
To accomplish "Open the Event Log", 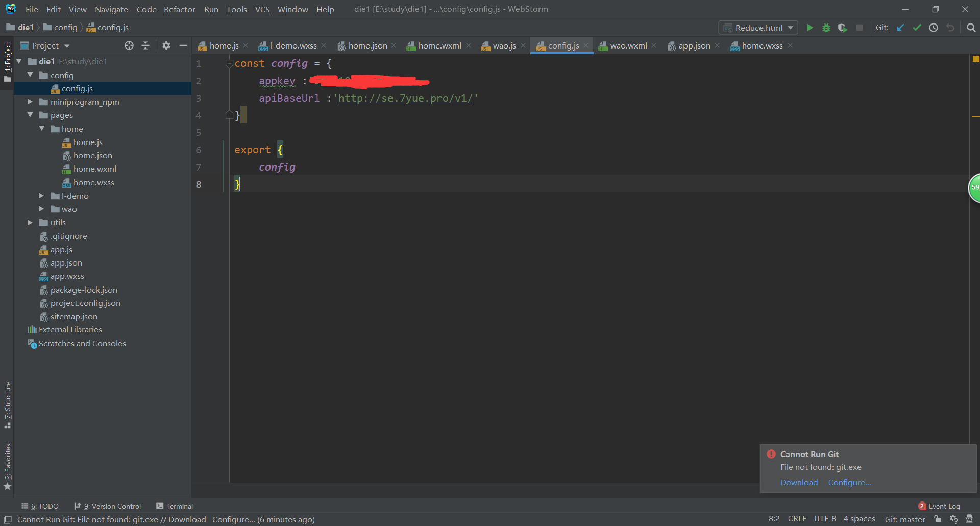I will pyautogui.click(x=939, y=506).
